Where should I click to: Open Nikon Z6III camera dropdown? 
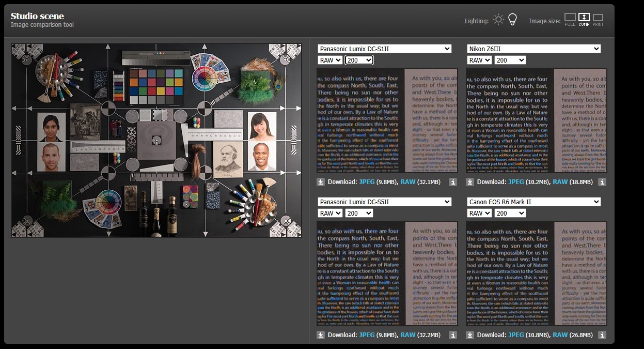(x=534, y=49)
